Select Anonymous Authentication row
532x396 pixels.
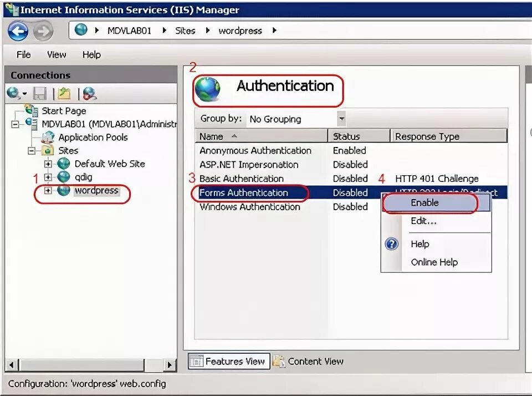point(351,150)
